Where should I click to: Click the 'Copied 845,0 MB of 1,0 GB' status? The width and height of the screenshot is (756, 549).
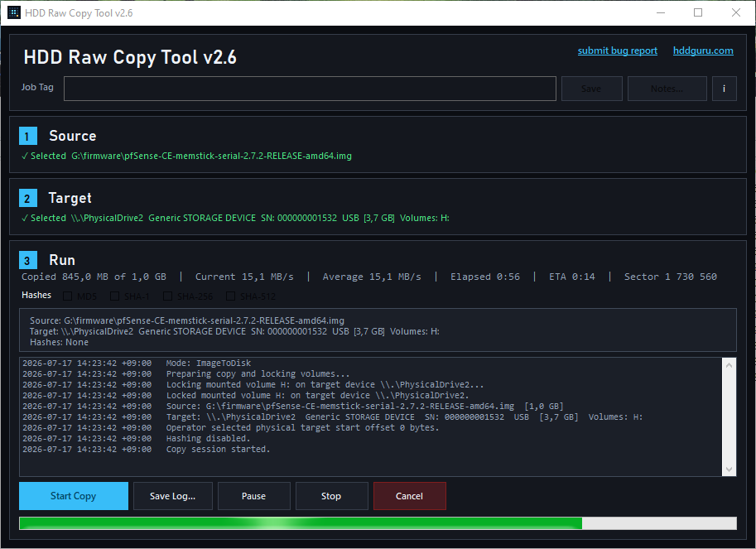click(94, 277)
